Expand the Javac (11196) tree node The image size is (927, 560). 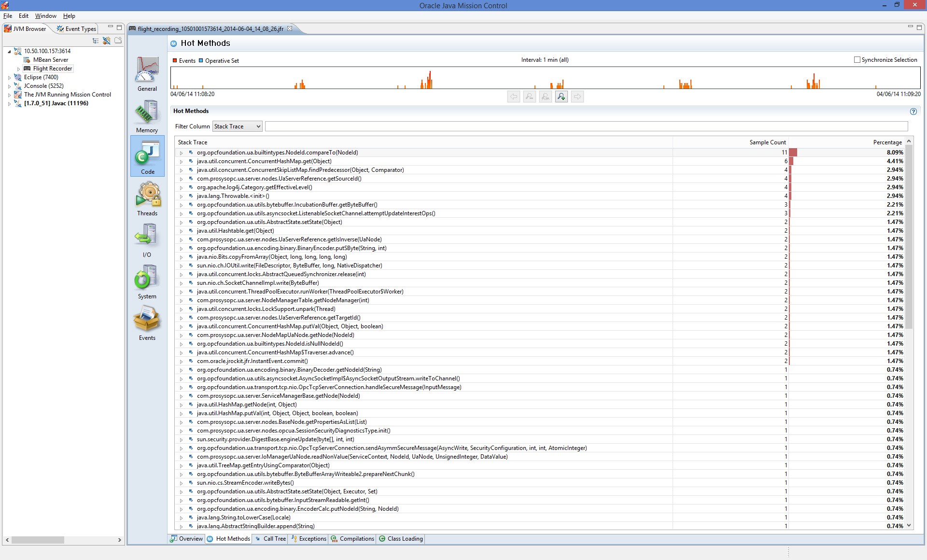(9, 103)
